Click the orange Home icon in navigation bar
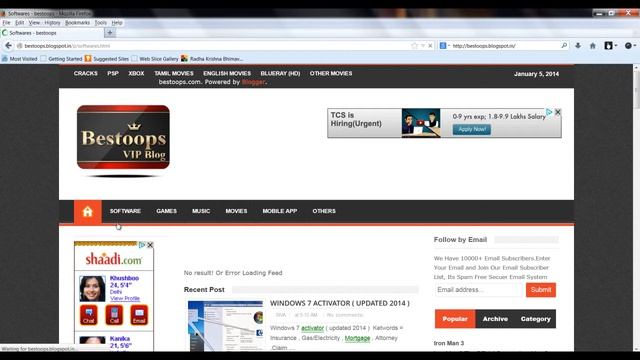 coord(88,211)
